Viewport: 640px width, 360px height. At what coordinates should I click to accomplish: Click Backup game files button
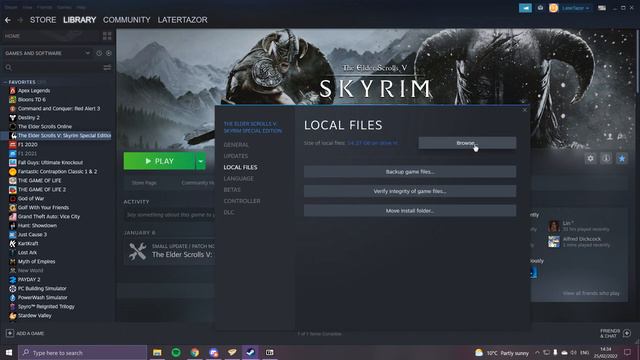(x=410, y=172)
